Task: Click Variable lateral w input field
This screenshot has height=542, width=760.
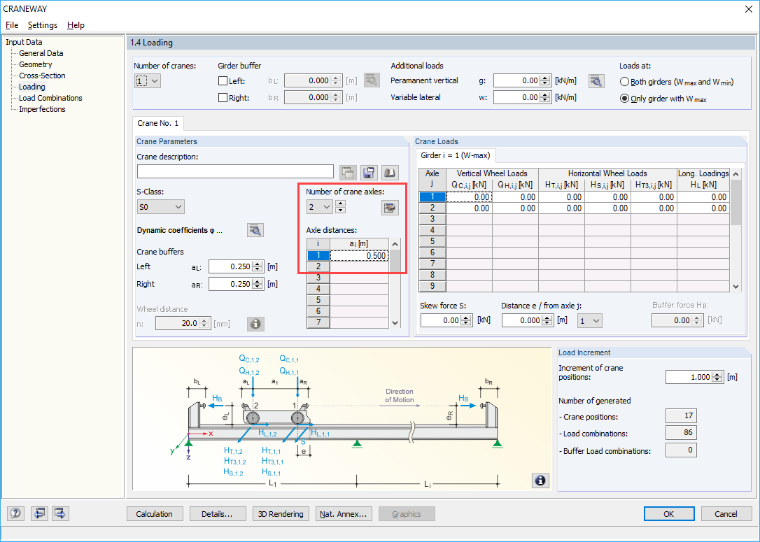Action: [517, 97]
